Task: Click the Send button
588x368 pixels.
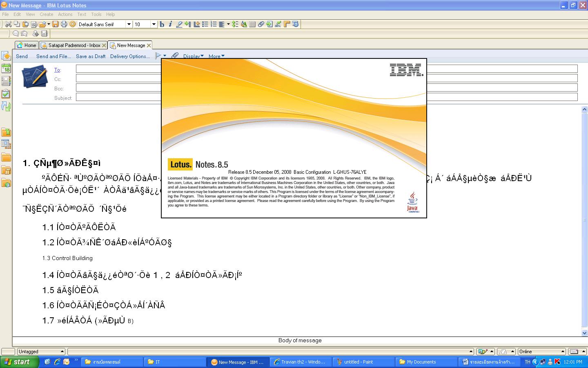Action: [22, 56]
